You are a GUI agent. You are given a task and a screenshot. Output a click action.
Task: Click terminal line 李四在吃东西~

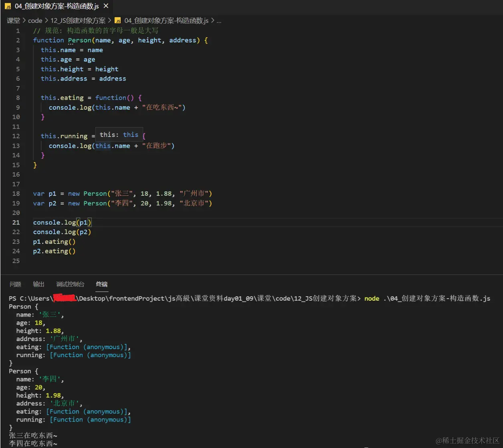pos(33,444)
